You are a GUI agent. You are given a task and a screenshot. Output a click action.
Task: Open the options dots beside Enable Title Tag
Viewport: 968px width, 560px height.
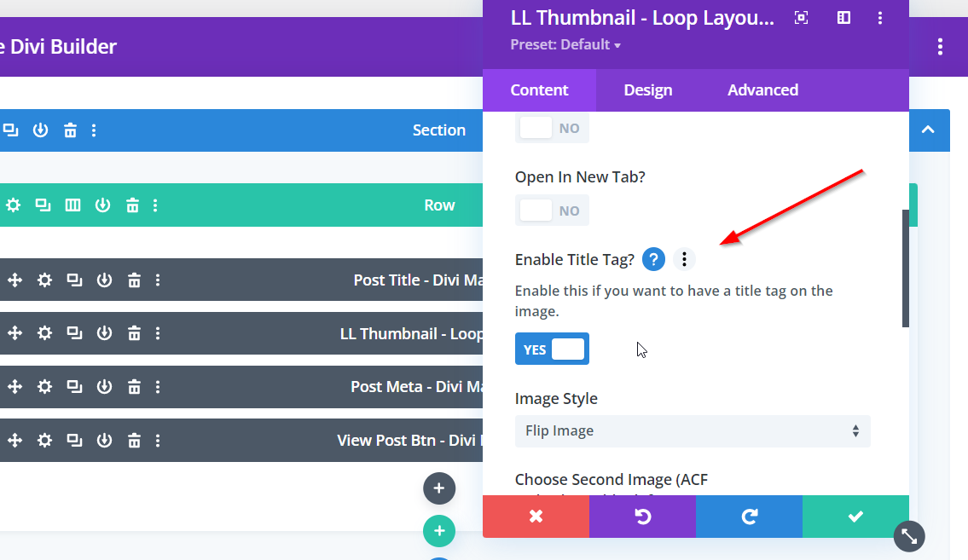click(x=684, y=260)
